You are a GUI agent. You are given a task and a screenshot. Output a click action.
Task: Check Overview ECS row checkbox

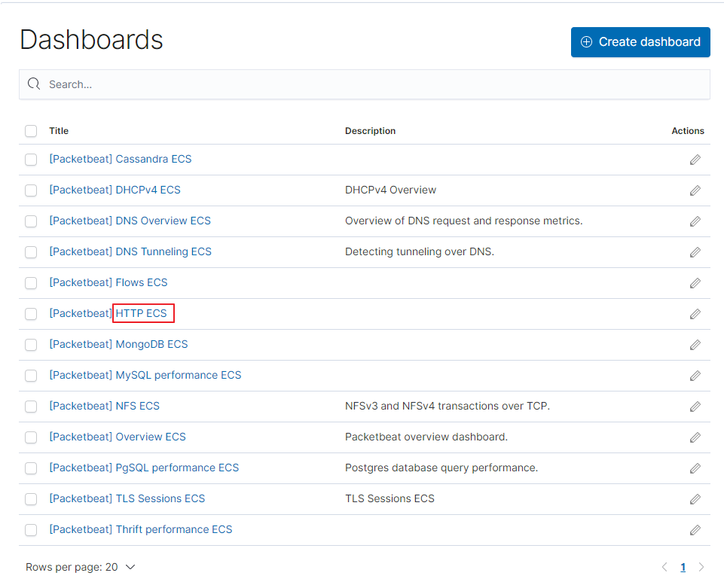click(31, 437)
